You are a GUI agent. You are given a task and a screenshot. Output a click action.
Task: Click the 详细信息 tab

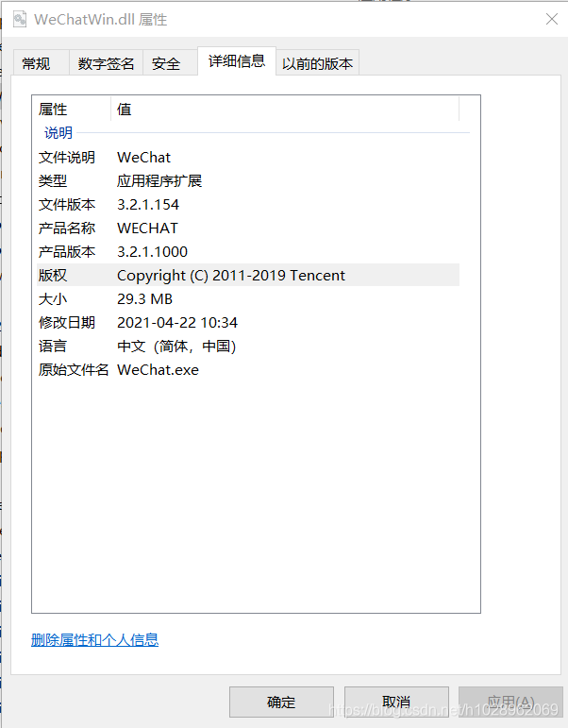[x=237, y=60]
